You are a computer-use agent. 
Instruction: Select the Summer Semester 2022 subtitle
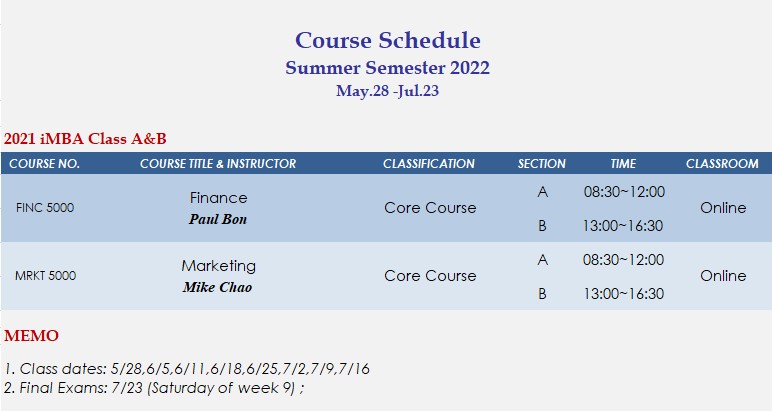387,67
